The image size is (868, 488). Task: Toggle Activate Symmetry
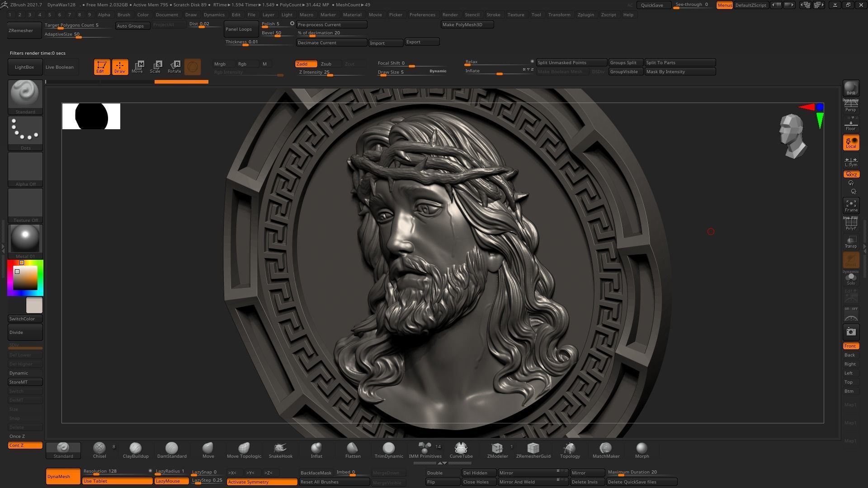coord(262,482)
